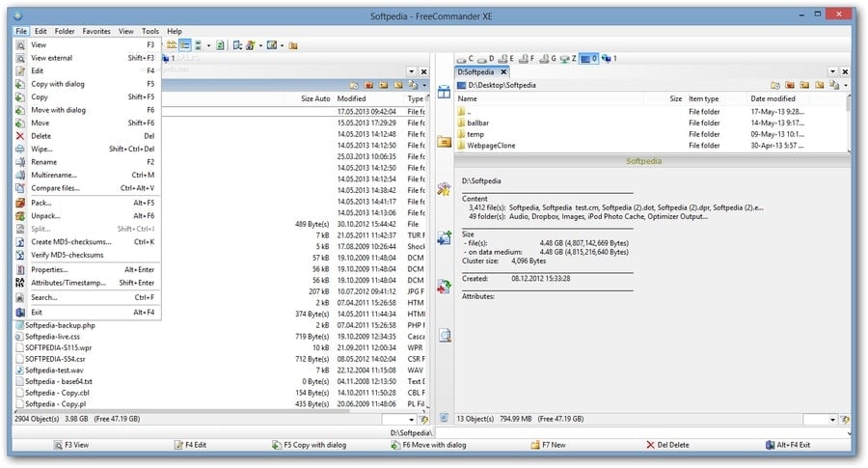
Task: Click the Search binoculars icon in File menu
Action: (x=20, y=297)
